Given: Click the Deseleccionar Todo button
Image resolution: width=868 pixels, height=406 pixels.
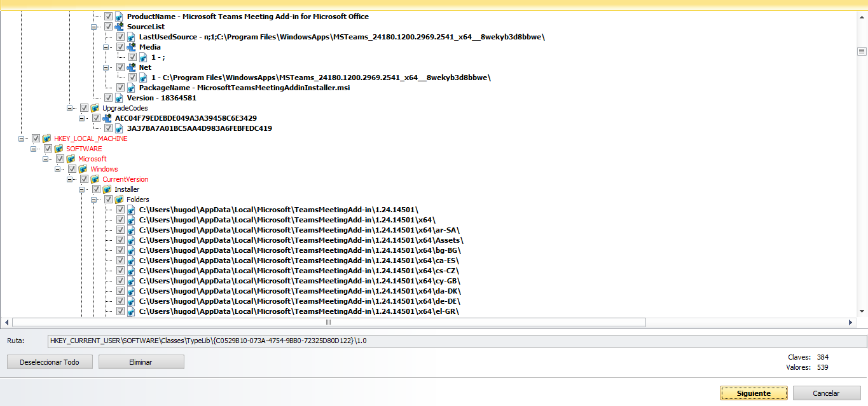Looking at the screenshot, I should click(50, 362).
